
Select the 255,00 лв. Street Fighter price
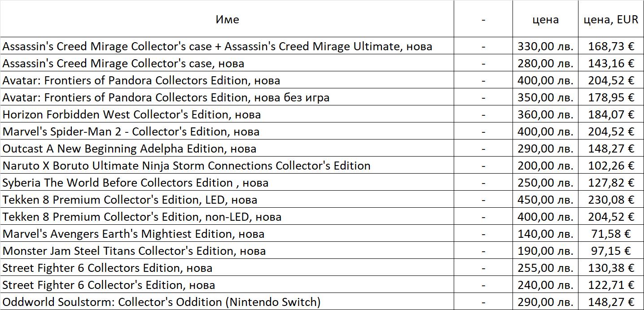pos(545,268)
